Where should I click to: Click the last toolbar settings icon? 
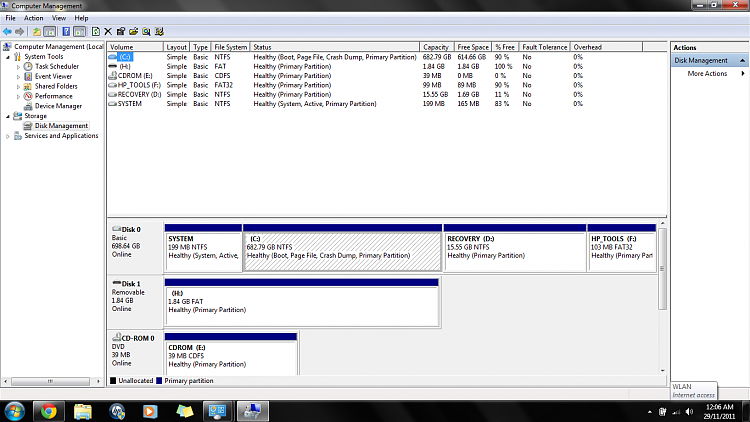pos(159,32)
